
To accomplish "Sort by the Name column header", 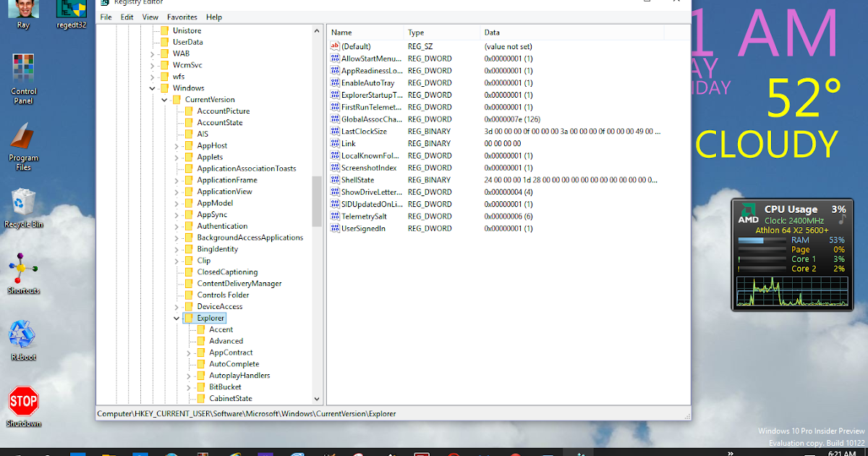I will pyautogui.click(x=365, y=33).
